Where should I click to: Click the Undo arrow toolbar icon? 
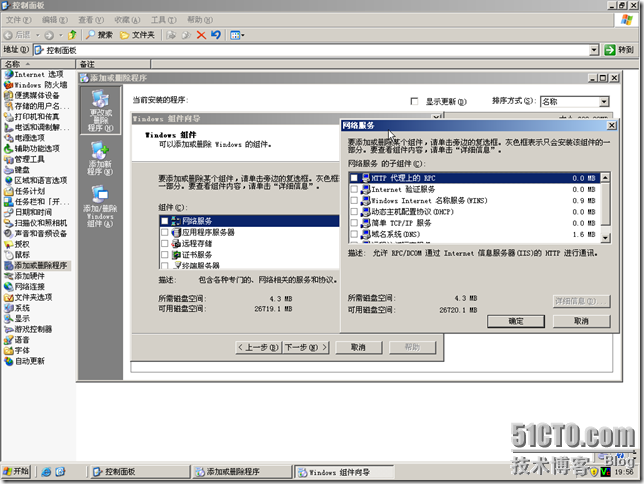click(216, 35)
